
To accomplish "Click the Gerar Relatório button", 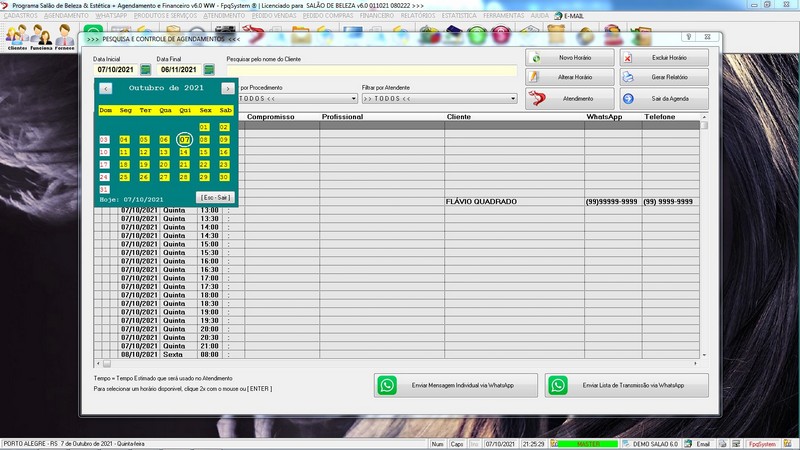I will click(x=664, y=77).
